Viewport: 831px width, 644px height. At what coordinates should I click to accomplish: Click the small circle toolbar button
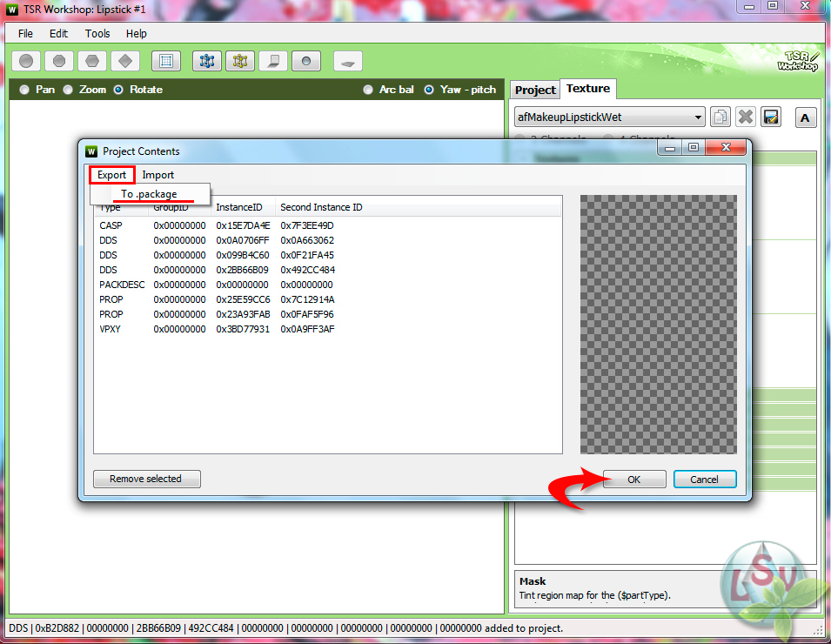coord(306,61)
